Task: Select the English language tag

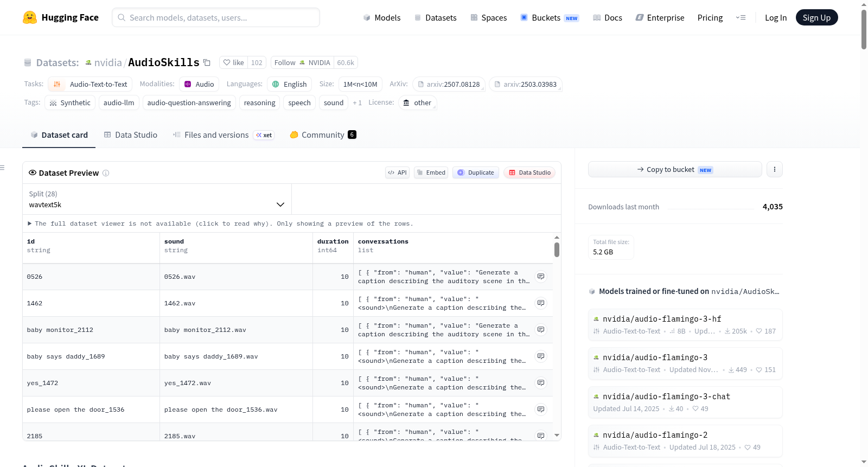Action: click(x=290, y=84)
